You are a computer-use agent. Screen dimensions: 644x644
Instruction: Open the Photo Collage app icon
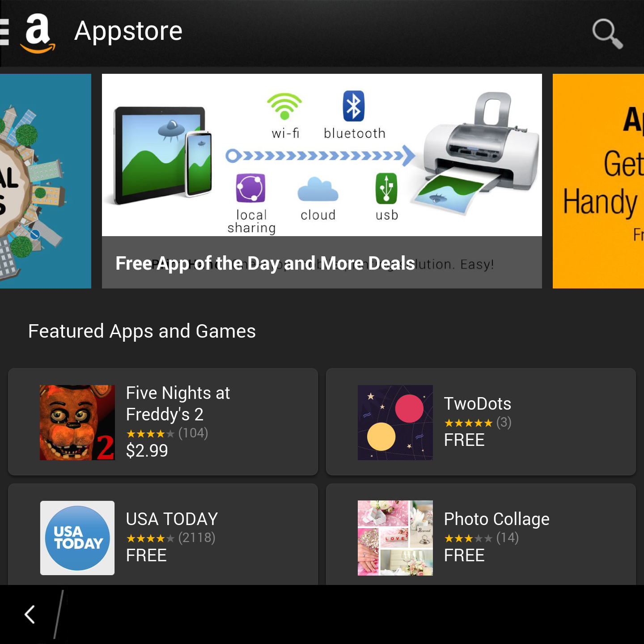click(395, 538)
